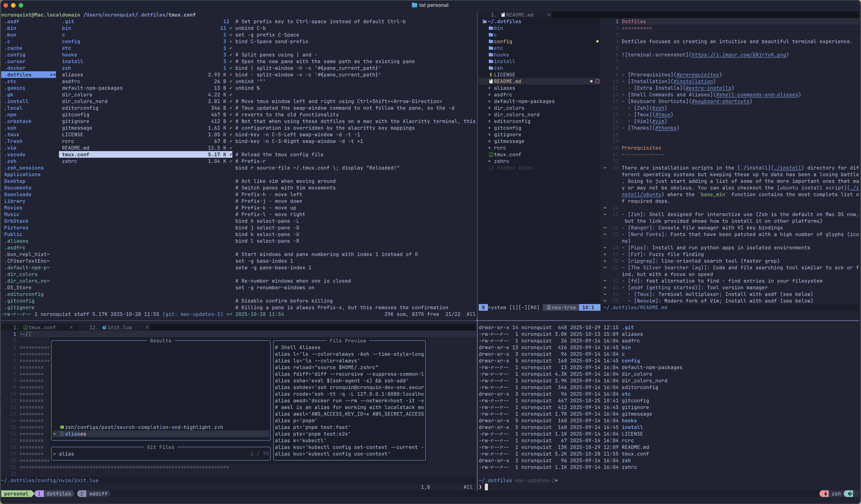
Task: Click folder icon in tat personal title
Action: tap(414, 5)
